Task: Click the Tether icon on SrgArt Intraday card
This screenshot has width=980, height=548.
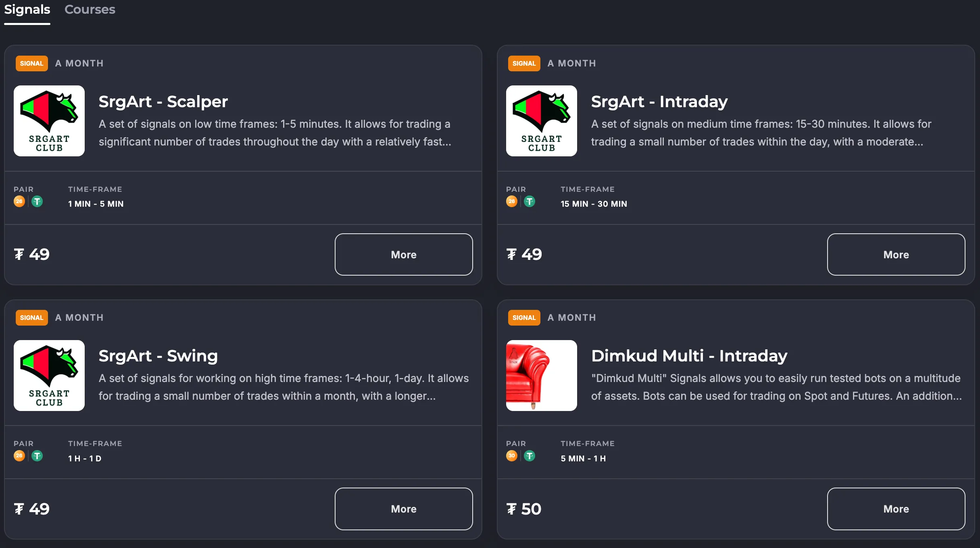Action: coord(530,201)
